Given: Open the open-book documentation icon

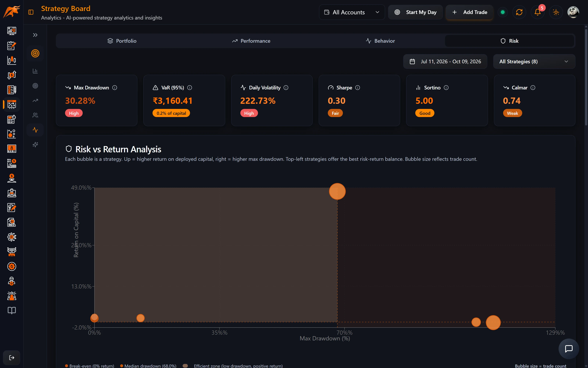Looking at the screenshot, I should [12, 310].
